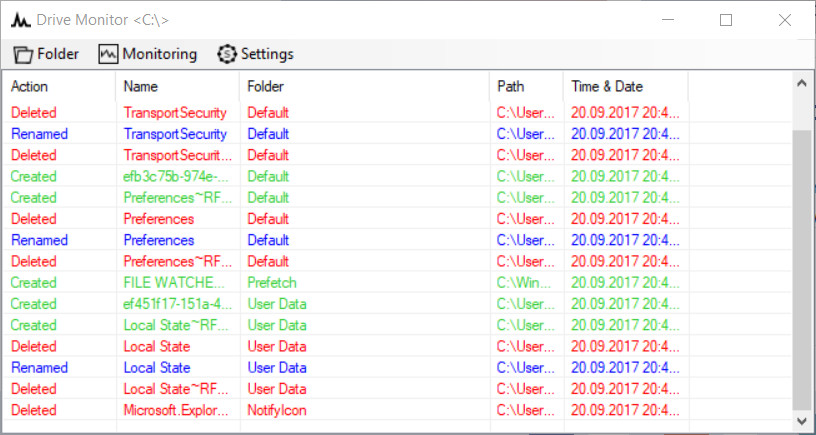The image size is (816, 435).
Task: Maximize the Drive Monitor window
Action: (726, 20)
